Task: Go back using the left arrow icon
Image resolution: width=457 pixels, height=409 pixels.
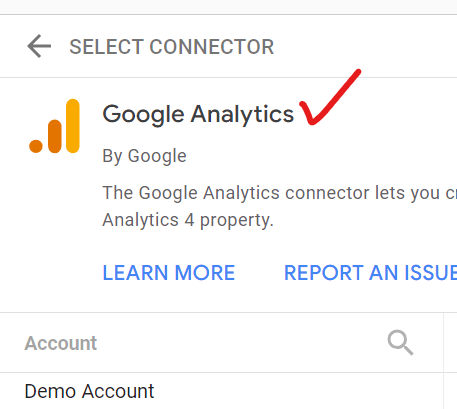Action: (39, 46)
